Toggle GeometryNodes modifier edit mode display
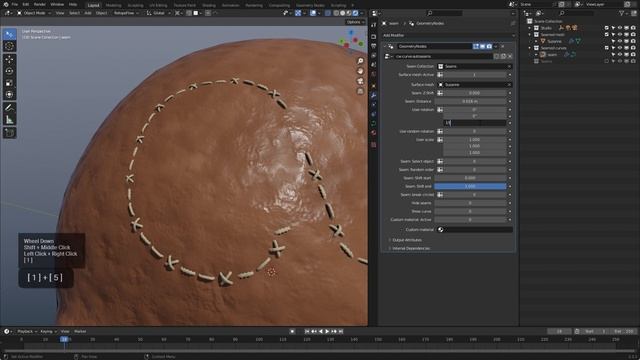The image size is (640, 360). (x=476, y=47)
